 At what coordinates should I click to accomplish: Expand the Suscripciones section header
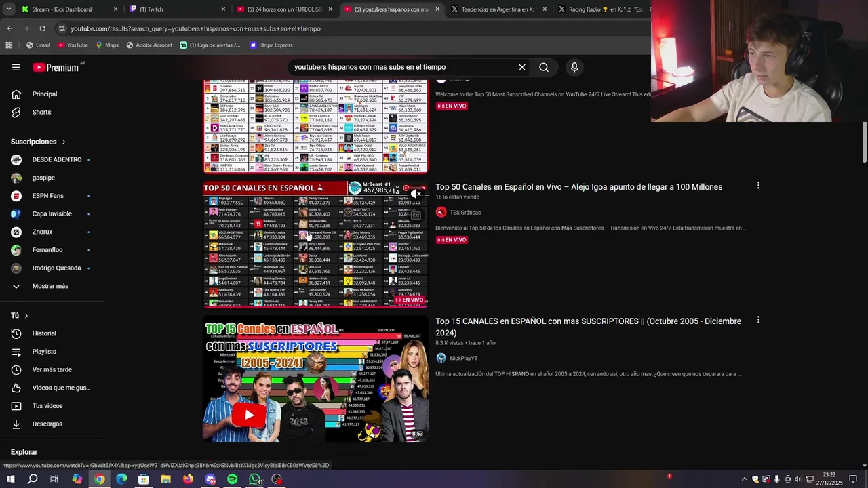(38, 142)
